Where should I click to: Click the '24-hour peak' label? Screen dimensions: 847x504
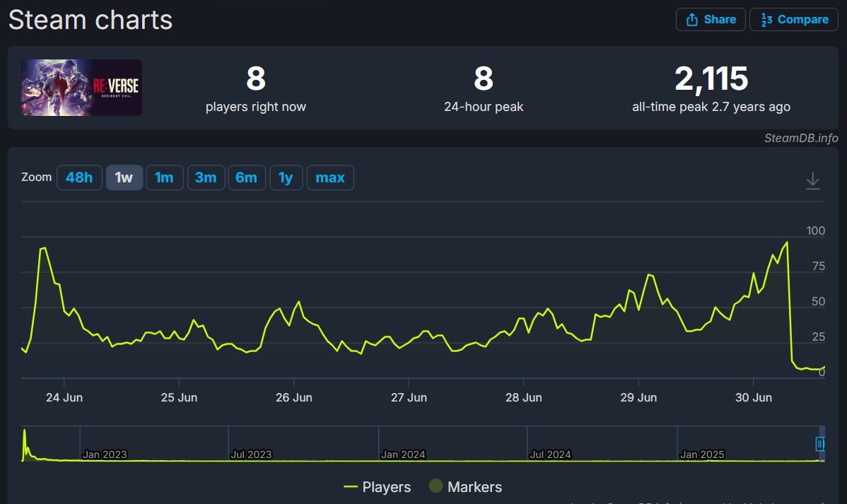click(x=484, y=107)
